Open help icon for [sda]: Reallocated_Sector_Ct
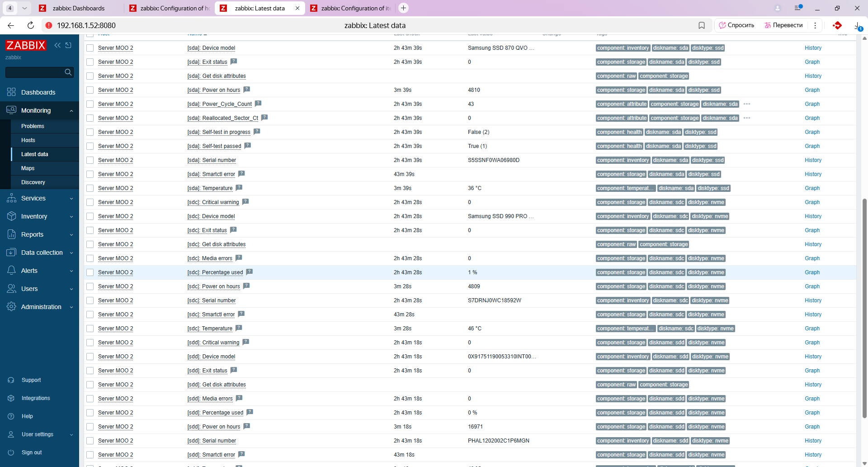The height and width of the screenshot is (467, 868). coord(264,118)
